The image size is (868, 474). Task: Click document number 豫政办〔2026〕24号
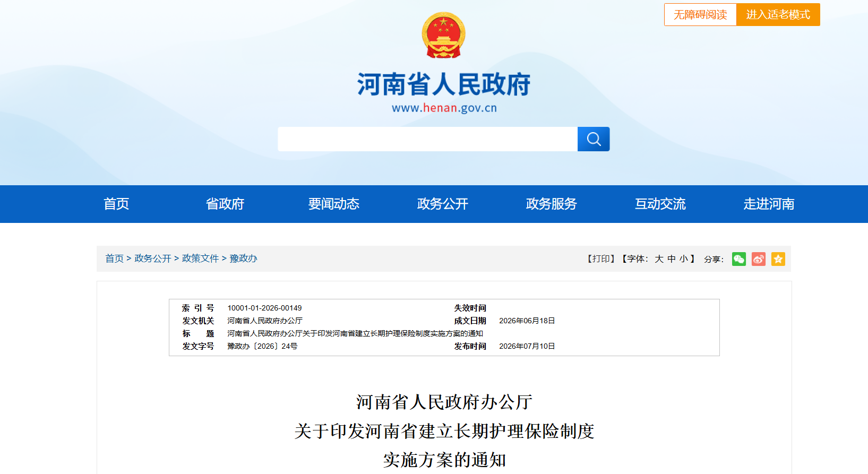click(x=262, y=346)
